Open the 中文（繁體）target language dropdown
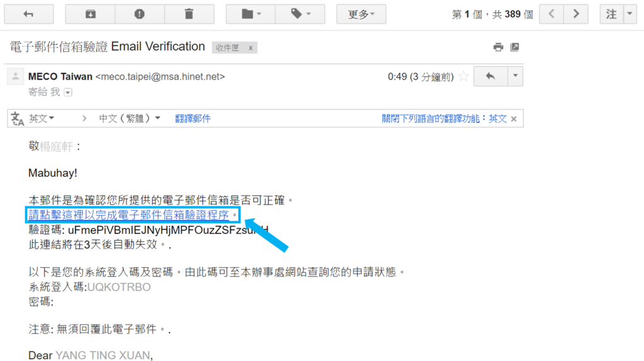The height and width of the screenshot is (361, 644). tap(130, 118)
